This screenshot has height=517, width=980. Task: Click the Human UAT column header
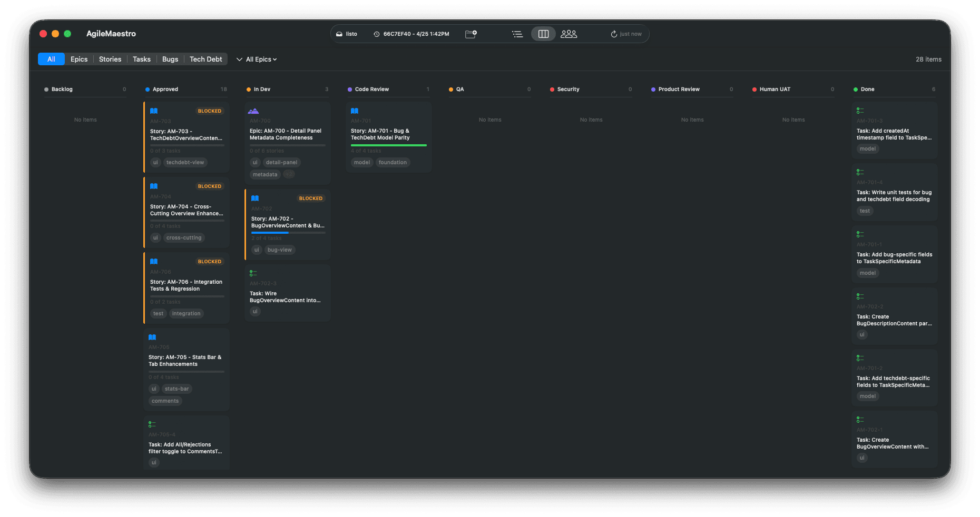(793, 90)
